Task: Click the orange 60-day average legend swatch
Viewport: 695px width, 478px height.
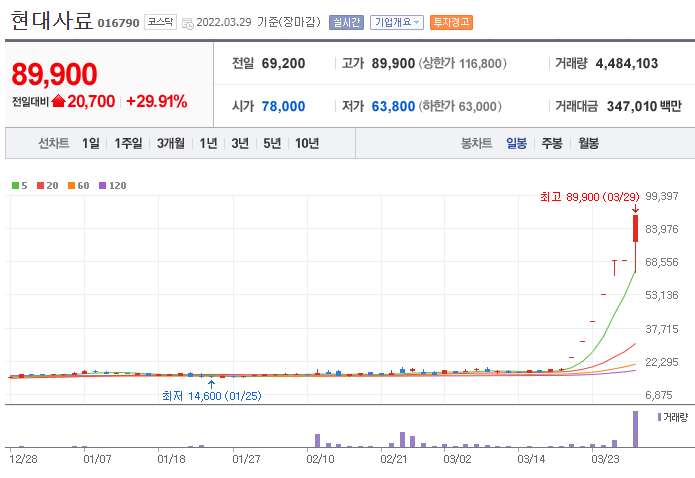Action: click(71, 185)
